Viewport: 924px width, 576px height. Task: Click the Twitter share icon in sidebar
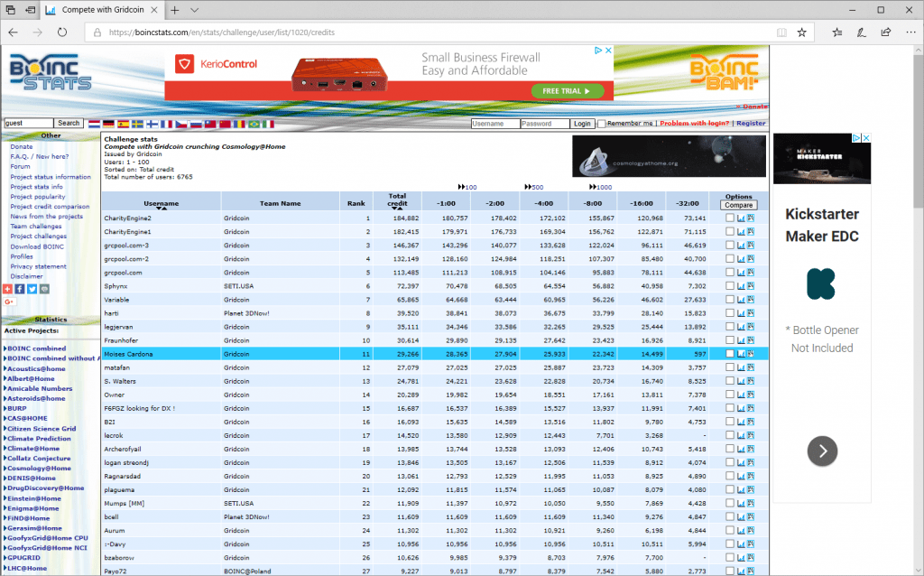[32, 289]
